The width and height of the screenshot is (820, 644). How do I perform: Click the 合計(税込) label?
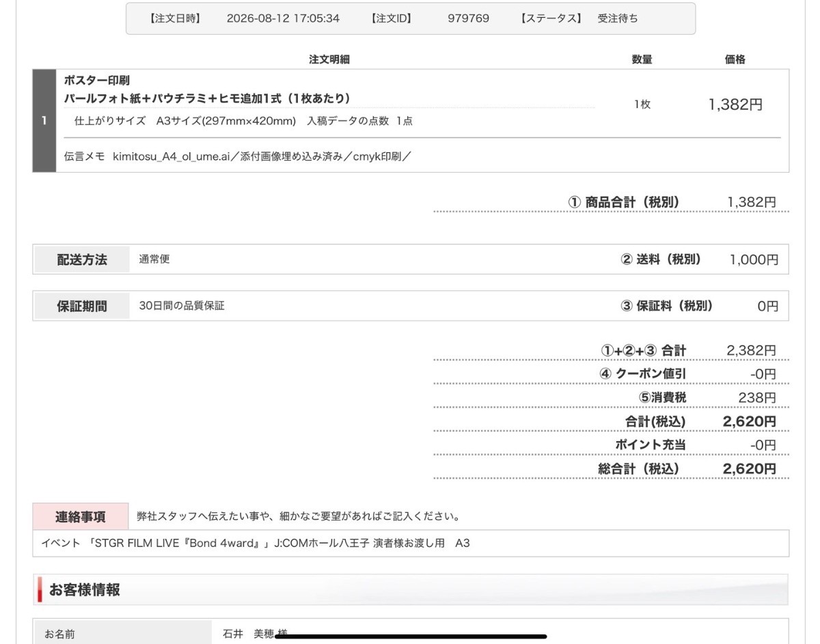pyautogui.click(x=655, y=421)
